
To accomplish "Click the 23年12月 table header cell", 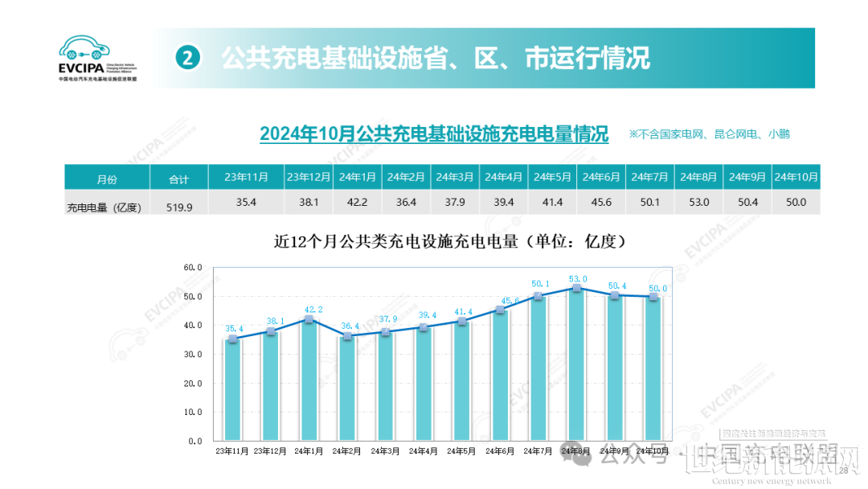I will click(x=309, y=177).
